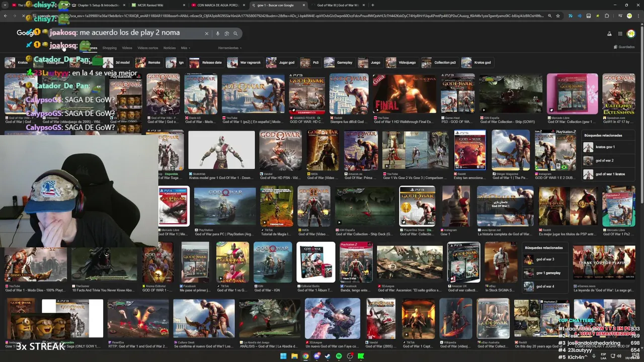Expand the Más dropdown
The height and width of the screenshot is (362, 644).
pos(185,48)
